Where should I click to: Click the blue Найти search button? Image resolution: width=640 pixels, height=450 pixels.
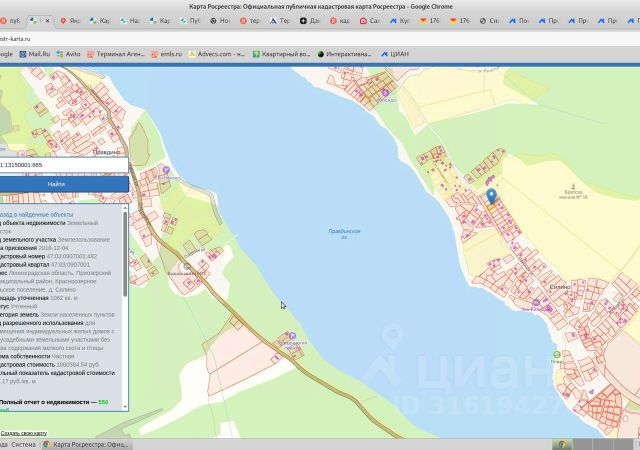[x=64, y=184]
